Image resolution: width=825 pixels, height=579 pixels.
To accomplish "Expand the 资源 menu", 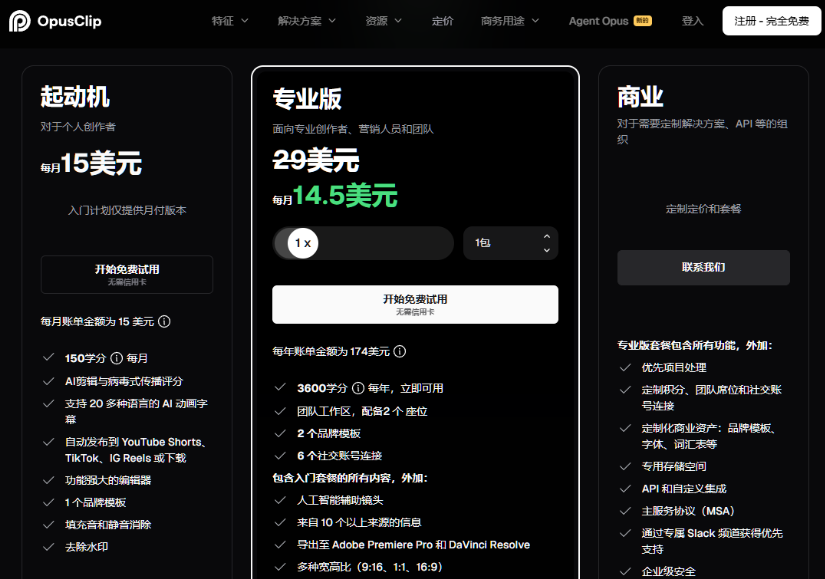I will click(x=384, y=21).
